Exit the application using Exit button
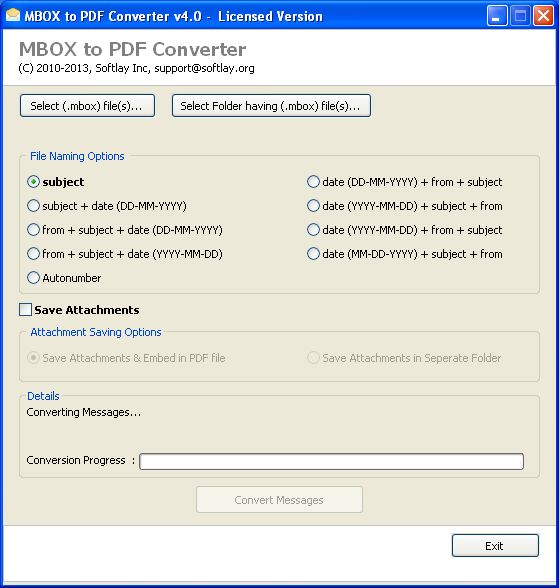Screen dimensions: 559x588 pos(495,546)
